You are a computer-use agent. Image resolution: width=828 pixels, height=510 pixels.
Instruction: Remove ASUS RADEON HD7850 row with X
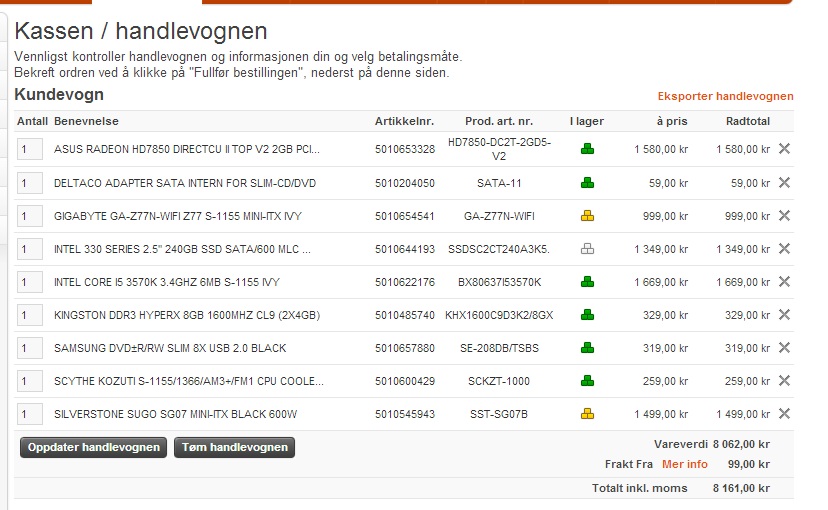click(784, 149)
